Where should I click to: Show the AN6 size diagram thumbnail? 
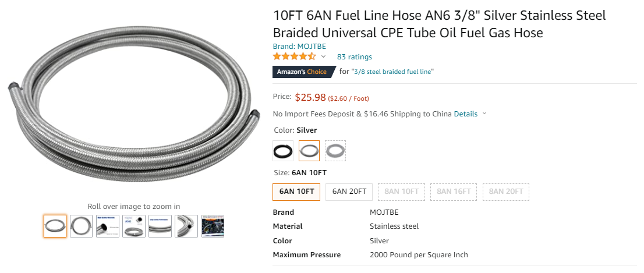click(133, 226)
